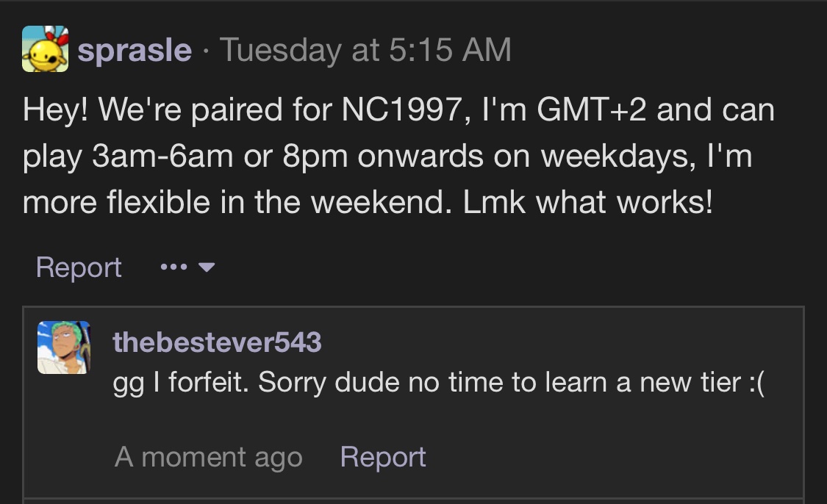The height and width of the screenshot is (504, 827).
Task: Click the "8pm onwards" text
Action: [383, 156]
